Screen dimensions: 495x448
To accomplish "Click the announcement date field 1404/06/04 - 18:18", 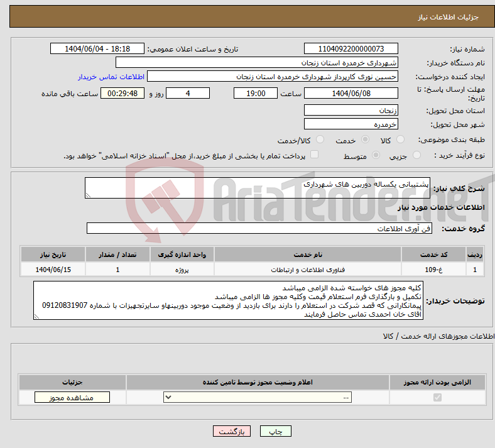I will 97,48.
